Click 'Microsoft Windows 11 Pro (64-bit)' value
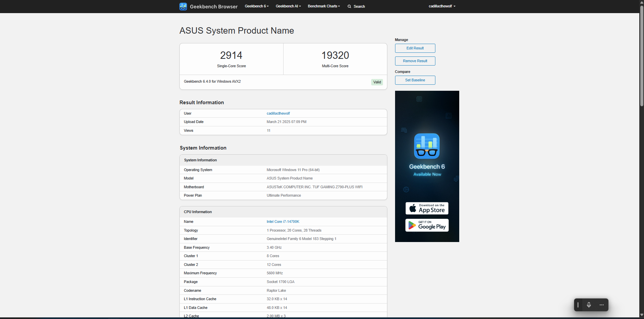 click(293, 170)
